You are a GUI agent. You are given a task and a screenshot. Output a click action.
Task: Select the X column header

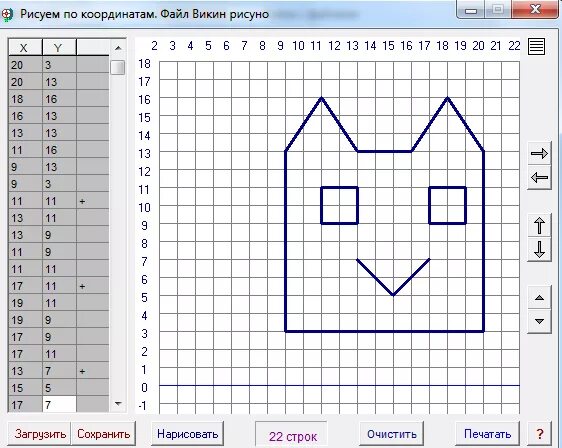pyautogui.click(x=25, y=48)
